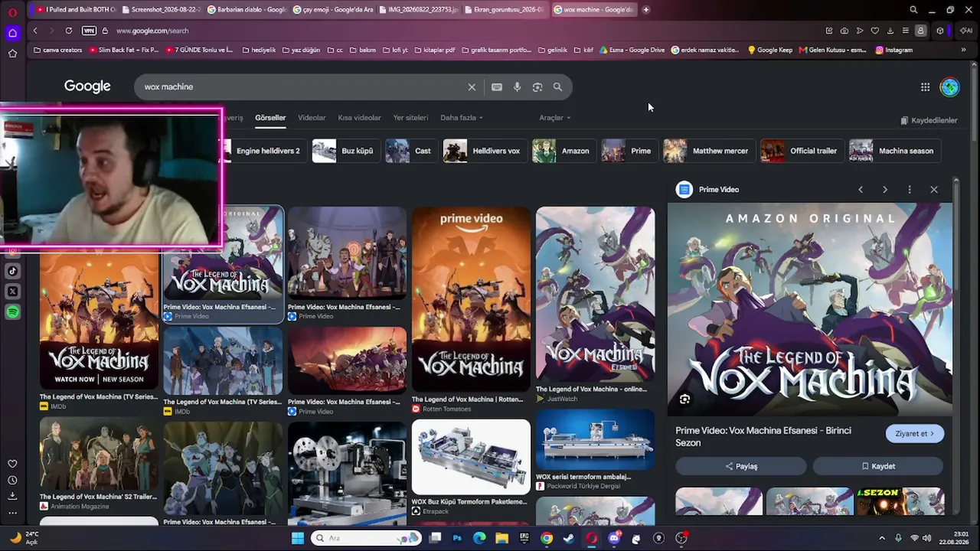Click the purple home icon in the sidebar
Screen dimensions: 980x551
[12, 33]
